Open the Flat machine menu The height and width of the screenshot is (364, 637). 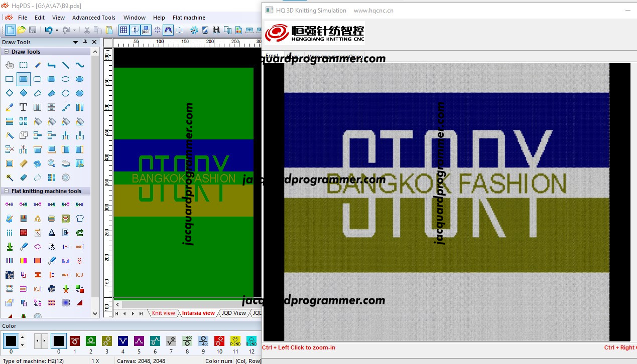tap(189, 18)
